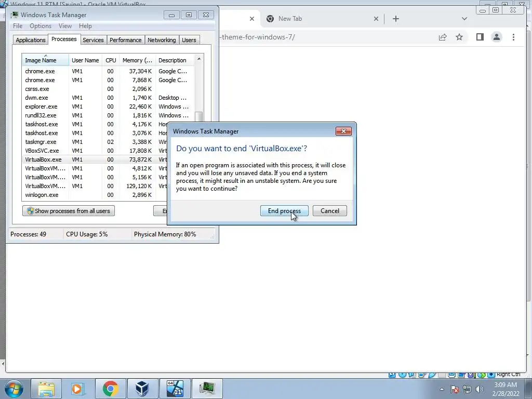This screenshot has width=532, height=399.
Task: Open the Performance tab
Action: point(126,40)
